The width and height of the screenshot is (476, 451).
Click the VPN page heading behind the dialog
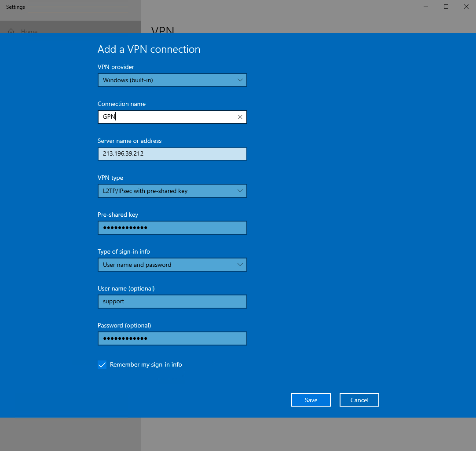click(x=163, y=30)
